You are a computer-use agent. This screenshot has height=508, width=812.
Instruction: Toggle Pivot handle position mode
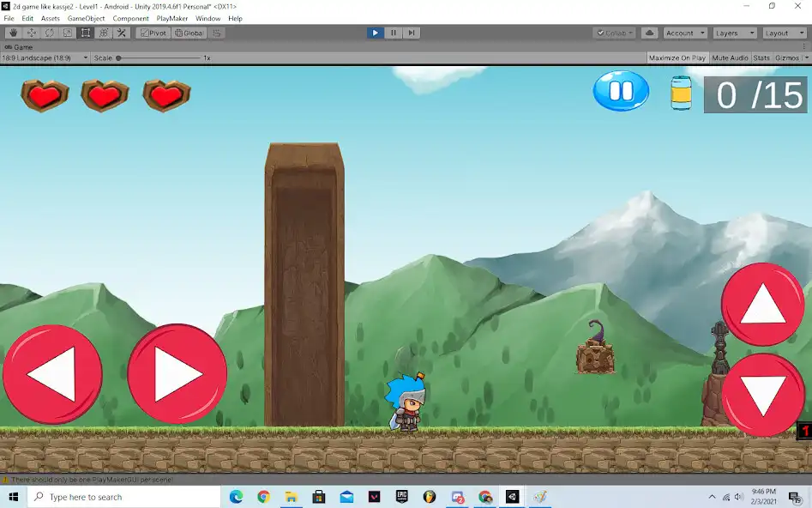[153, 33]
